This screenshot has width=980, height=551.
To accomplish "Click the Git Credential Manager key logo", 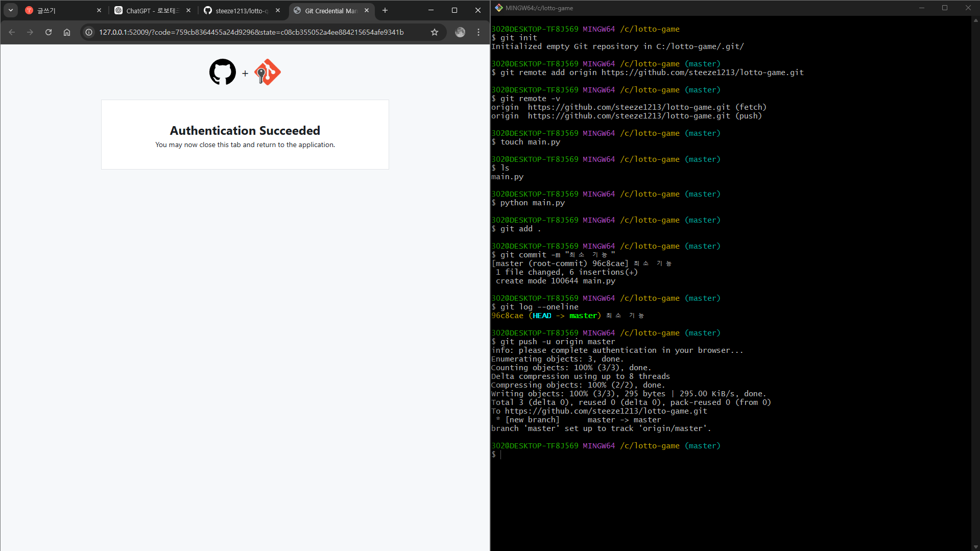I will 268,72.
